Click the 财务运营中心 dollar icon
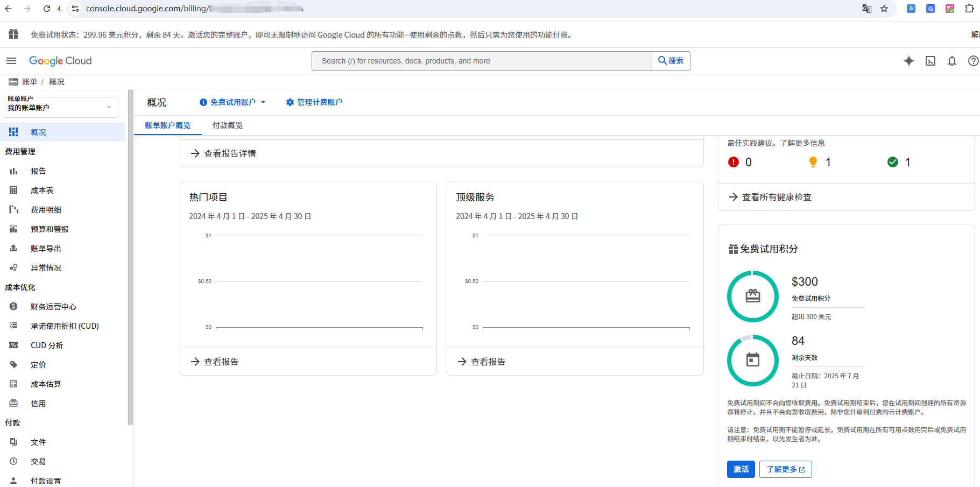This screenshot has width=980, height=487. (x=13, y=306)
